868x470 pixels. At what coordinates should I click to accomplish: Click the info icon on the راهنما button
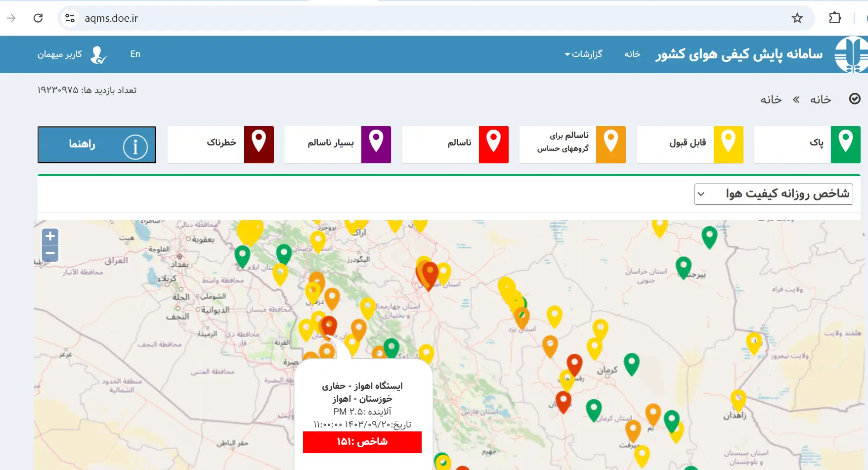pos(135,147)
